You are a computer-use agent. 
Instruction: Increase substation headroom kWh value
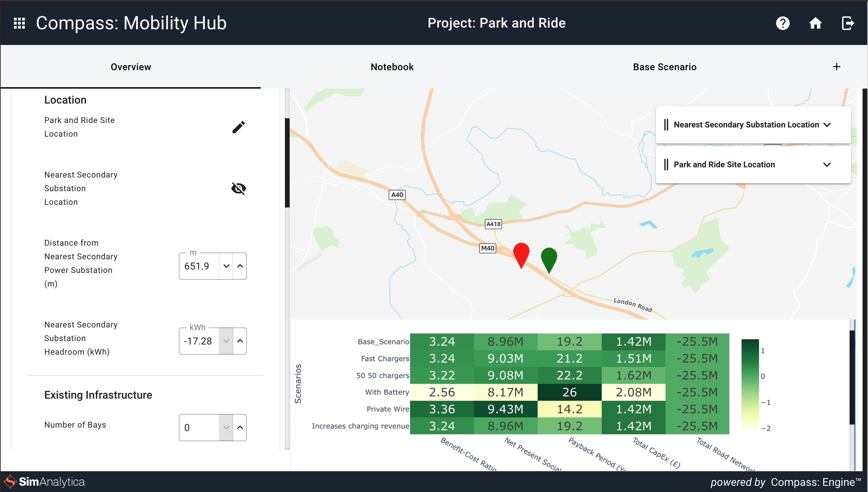pyautogui.click(x=240, y=341)
